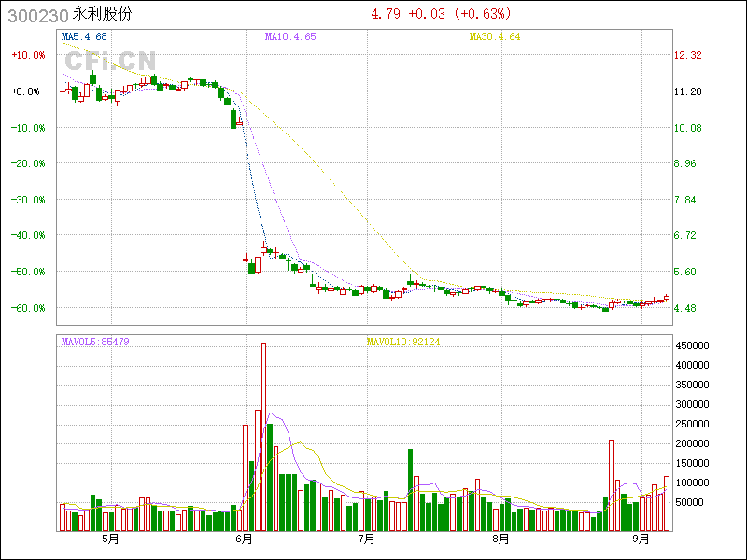
Task: Select the 9月 date axis marker
Action: [x=641, y=539]
